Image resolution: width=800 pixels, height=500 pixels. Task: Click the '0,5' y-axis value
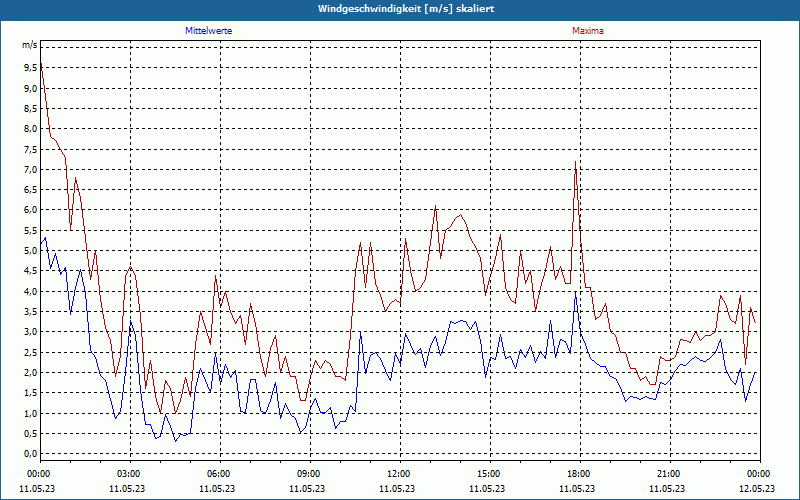tap(31, 433)
